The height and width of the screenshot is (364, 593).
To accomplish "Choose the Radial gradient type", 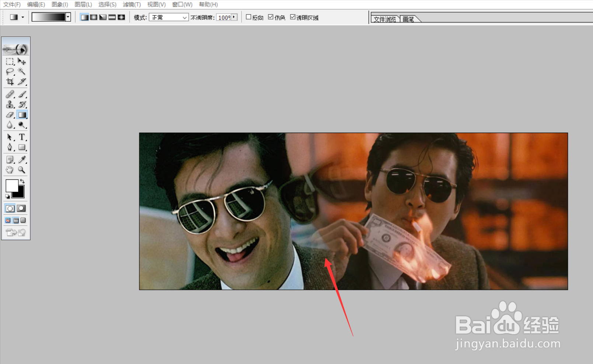I will (x=94, y=17).
